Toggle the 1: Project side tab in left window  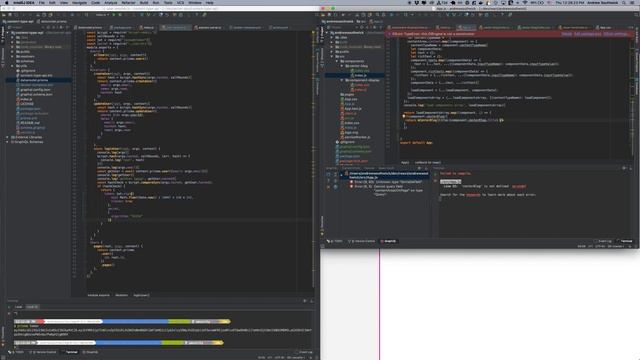coord(2,34)
